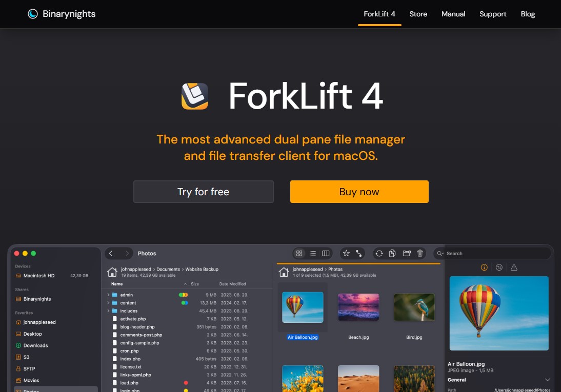Click the content folder color tags

click(185, 303)
